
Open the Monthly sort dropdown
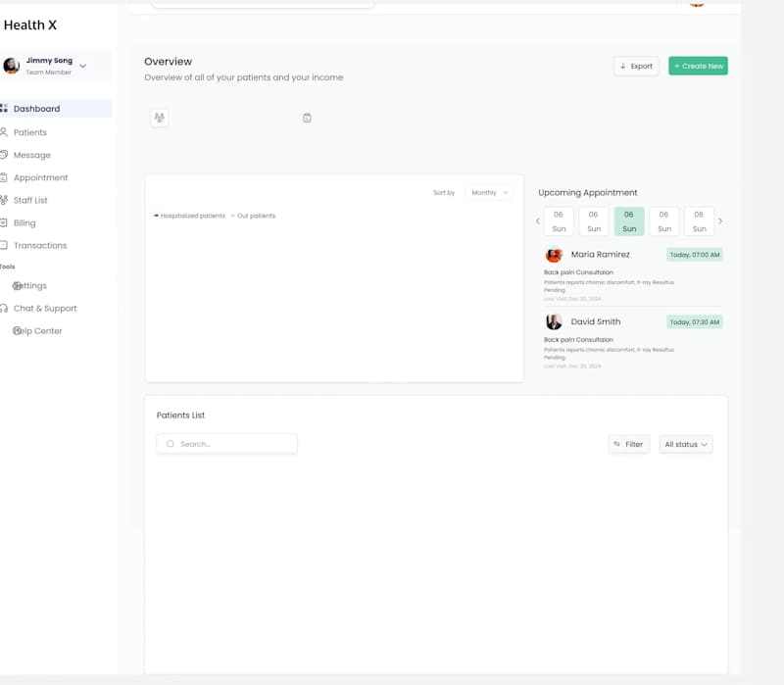tap(488, 193)
